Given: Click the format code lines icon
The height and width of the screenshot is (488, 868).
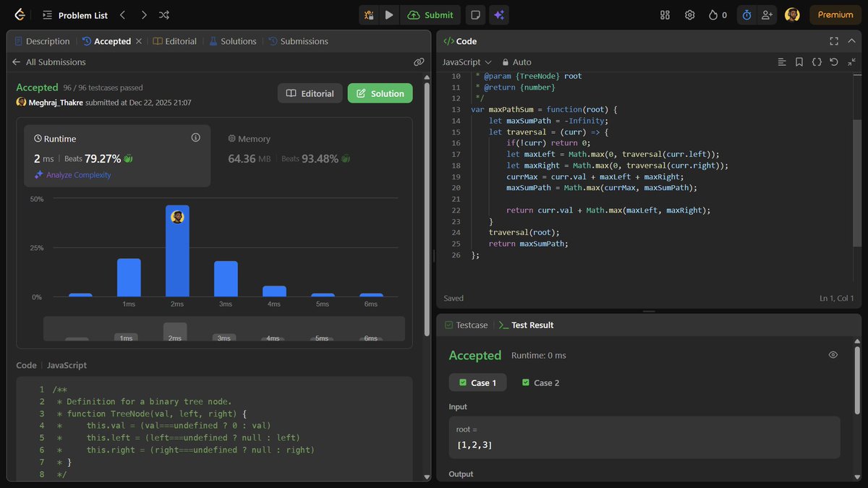Looking at the screenshot, I should tap(782, 62).
